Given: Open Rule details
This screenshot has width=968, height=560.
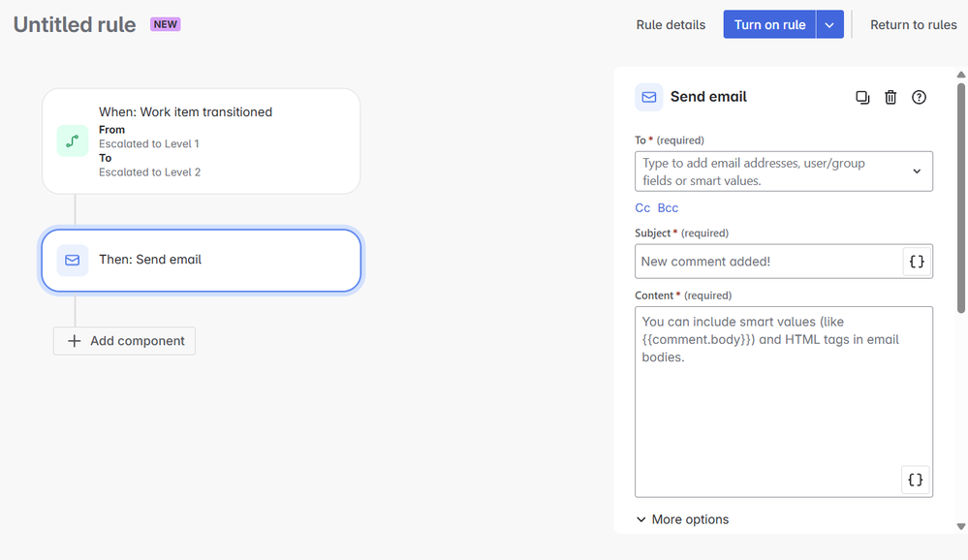Looking at the screenshot, I should pos(671,24).
